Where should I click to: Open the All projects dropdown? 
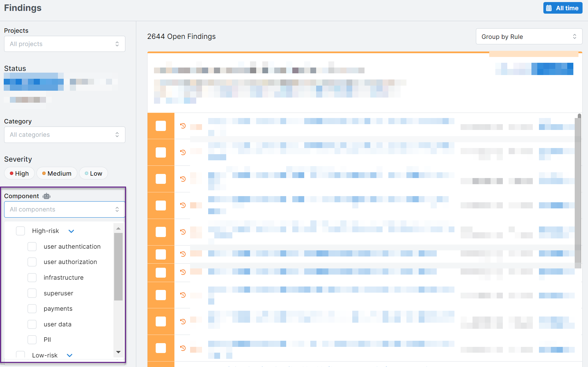pyautogui.click(x=64, y=44)
